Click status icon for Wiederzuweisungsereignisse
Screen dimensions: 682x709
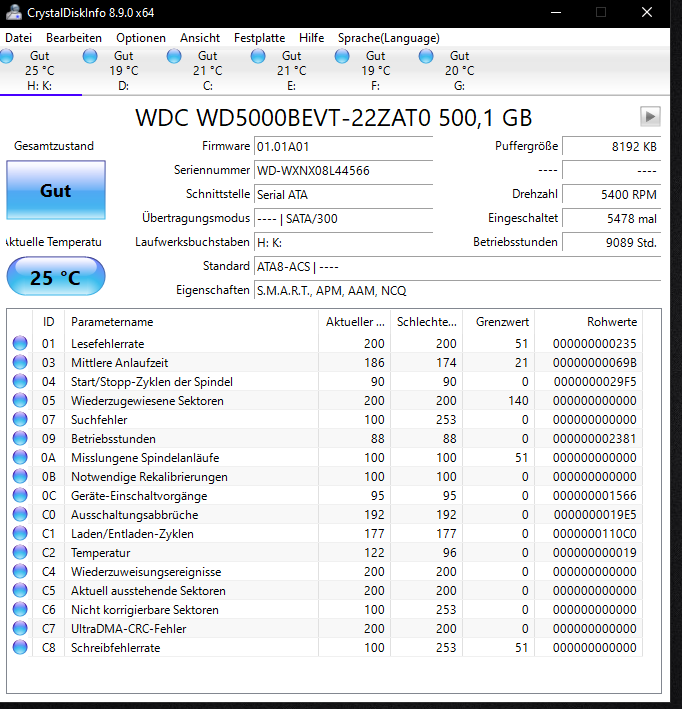tap(20, 571)
